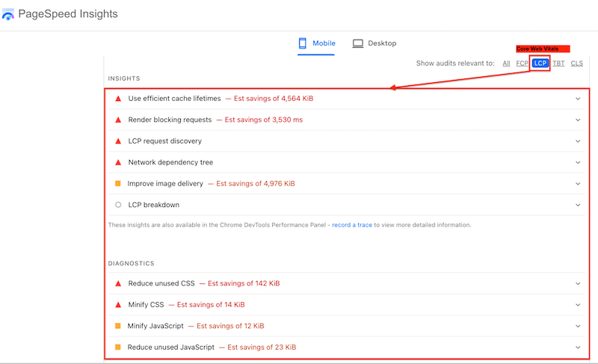Image resolution: width=598 pixels, height=364 pixels.
Task: Click the INSIGHTS section heading
Action: 124,78
